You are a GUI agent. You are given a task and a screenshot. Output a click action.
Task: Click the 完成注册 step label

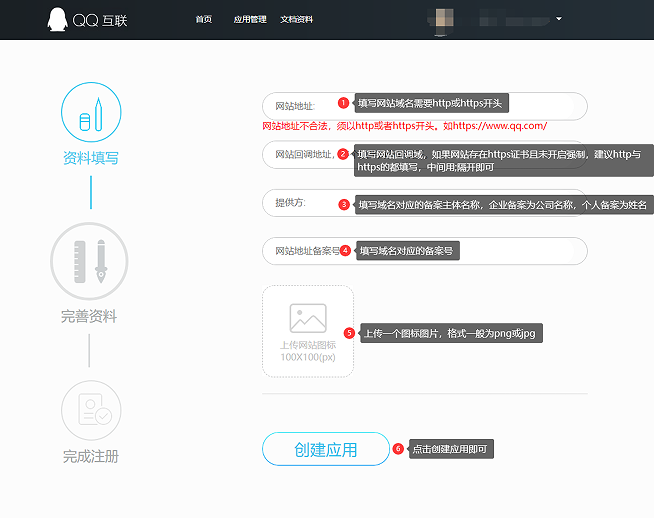(x=91, y=456)
